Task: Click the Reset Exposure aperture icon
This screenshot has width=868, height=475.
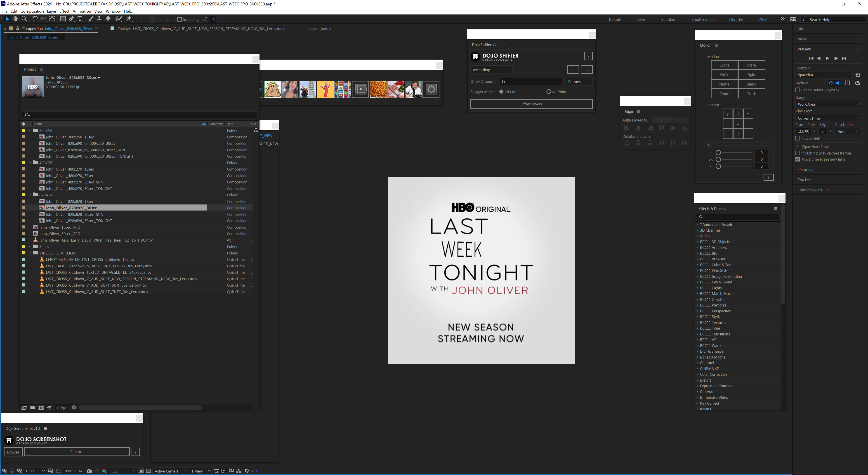Action: click(x=247, y=471)
